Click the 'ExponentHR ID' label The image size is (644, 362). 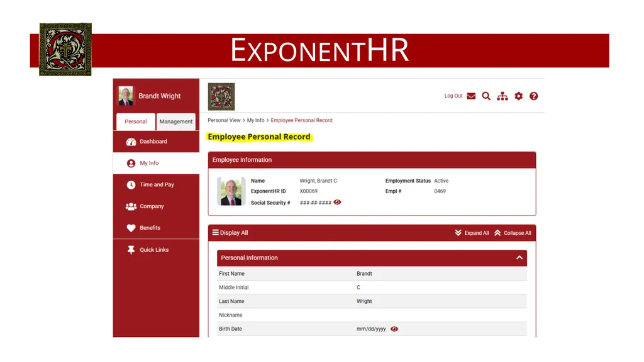(x=268, y=191)
